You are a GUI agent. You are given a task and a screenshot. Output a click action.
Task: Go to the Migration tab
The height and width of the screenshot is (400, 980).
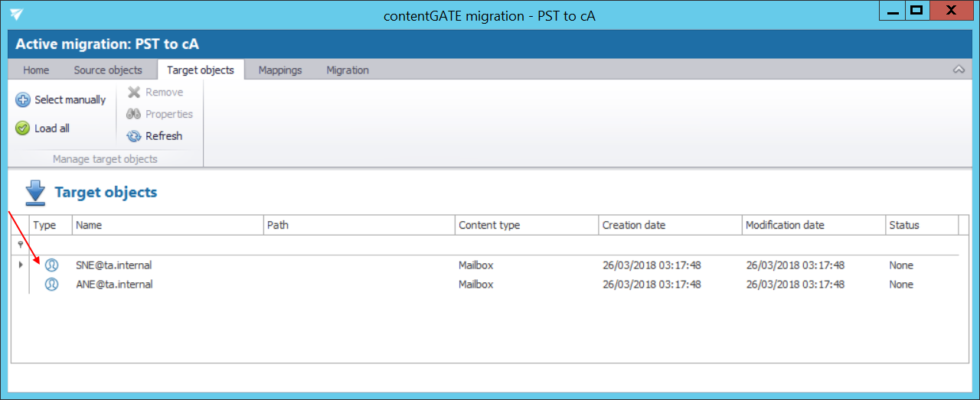click(348, 70)
